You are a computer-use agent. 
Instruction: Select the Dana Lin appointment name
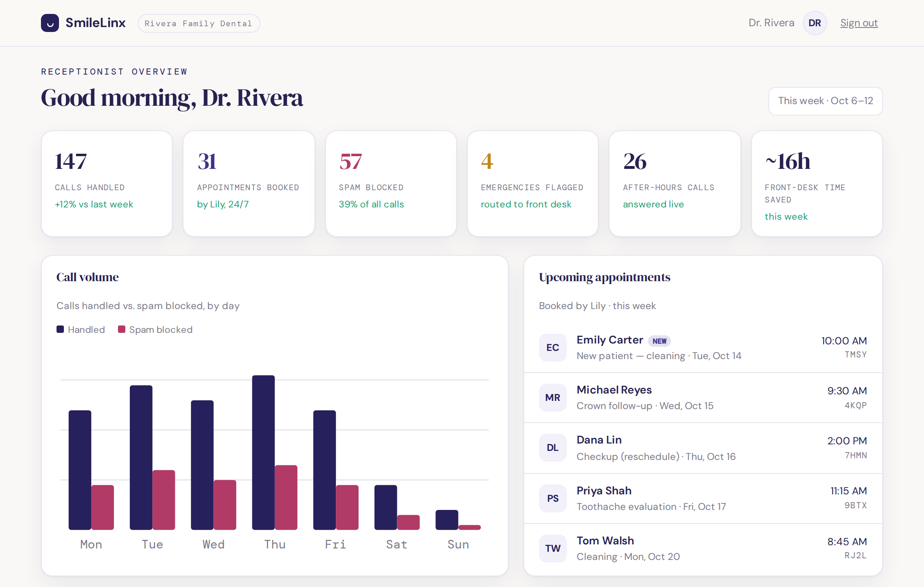(x=599, y=440)
